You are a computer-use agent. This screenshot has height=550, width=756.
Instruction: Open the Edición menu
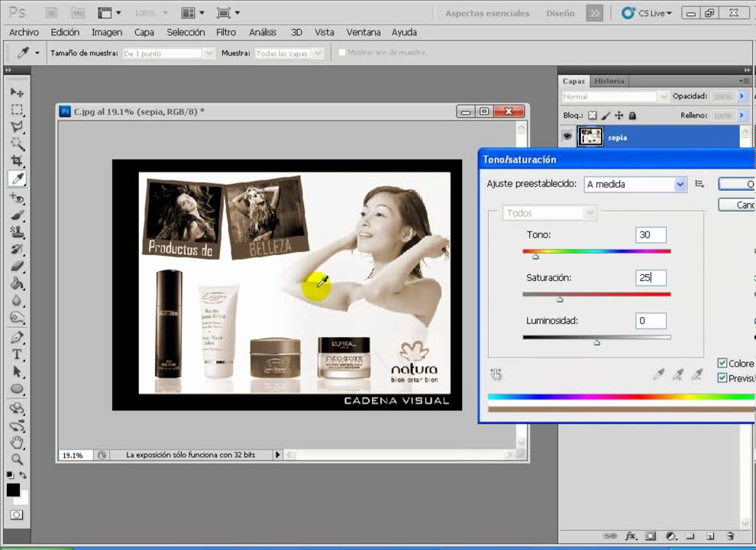click(65, 32)
